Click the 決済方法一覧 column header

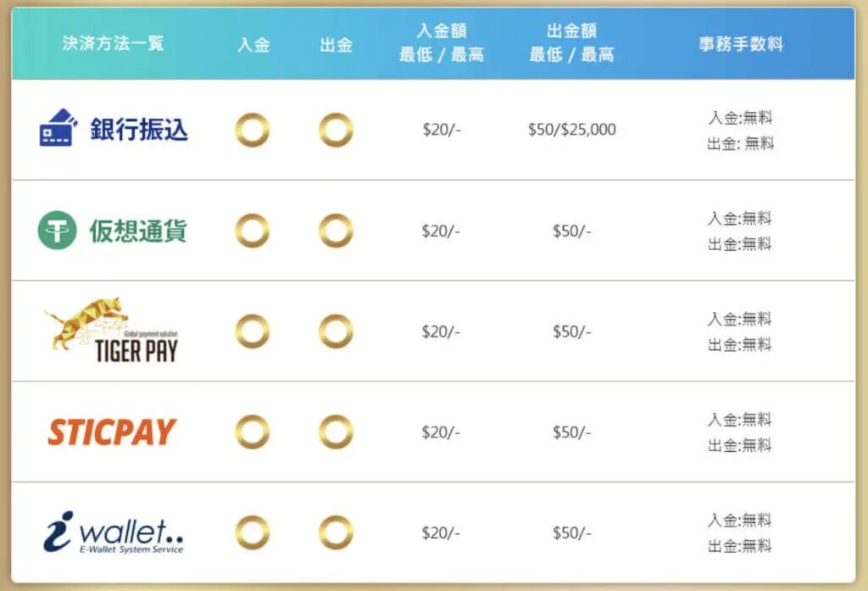tap(113, 43)
